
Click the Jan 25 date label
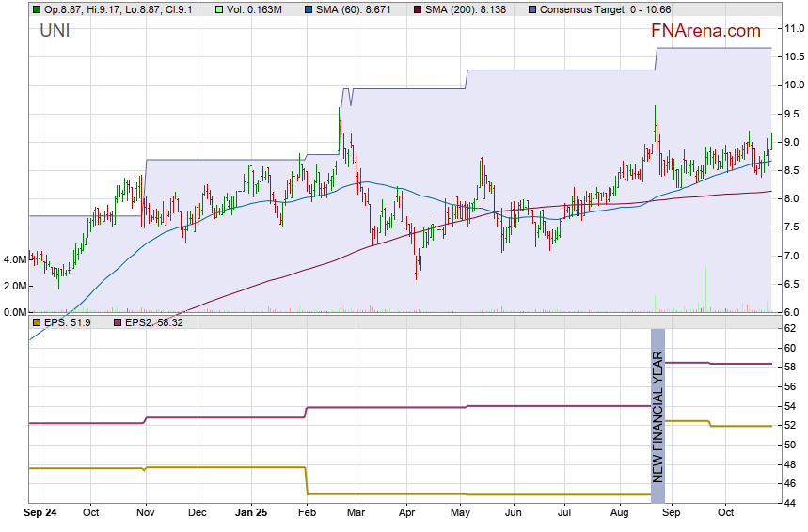251,513
